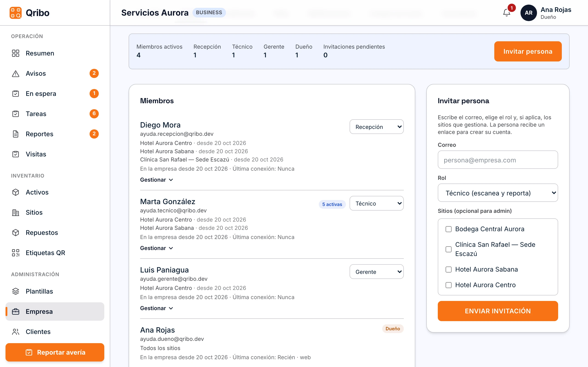Click the AR user avatar
588x367 pixels.
(x=529, y=13)
